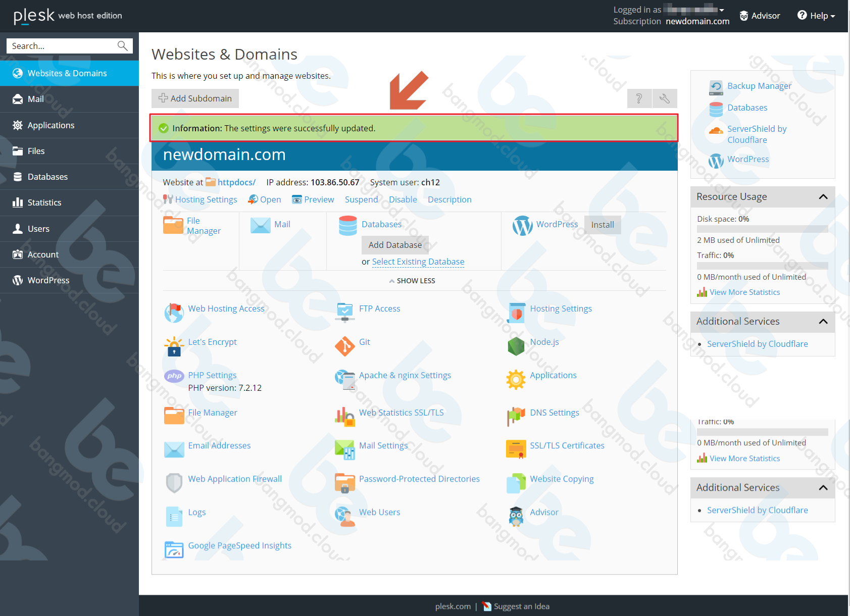Screen dimensions: 850x616
Task: Collapse the first Additional Services panel
Action: click(823, 322)
